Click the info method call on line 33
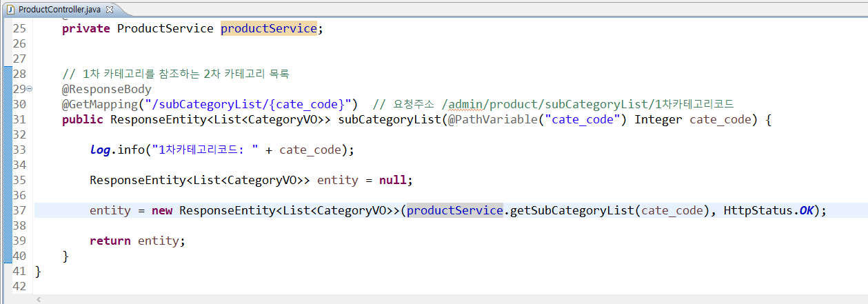This screenshot has height=304, width=868. tap(131, 150)
